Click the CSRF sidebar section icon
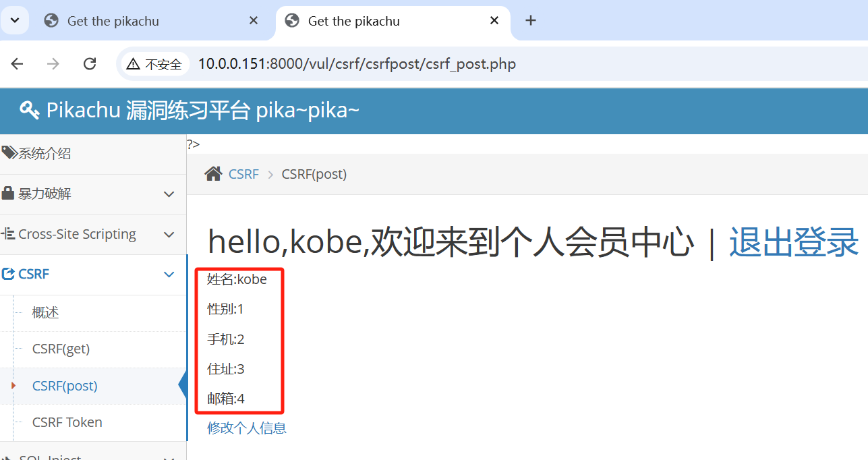Image resolution: width=868 pixels, height=460 pixels. [10, 274]
